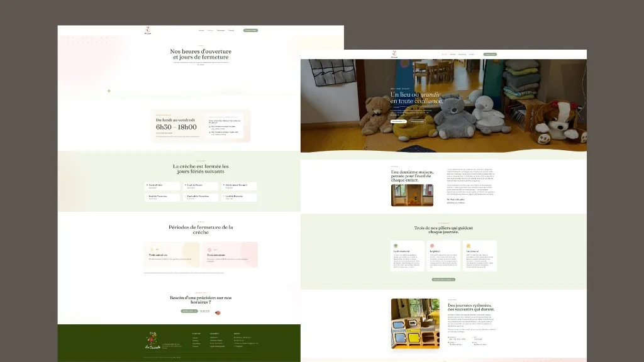Click the footer logo on the opening-hours page
Image resolution: width=644 pixels, height=362 pixels.
click(152, 340)
